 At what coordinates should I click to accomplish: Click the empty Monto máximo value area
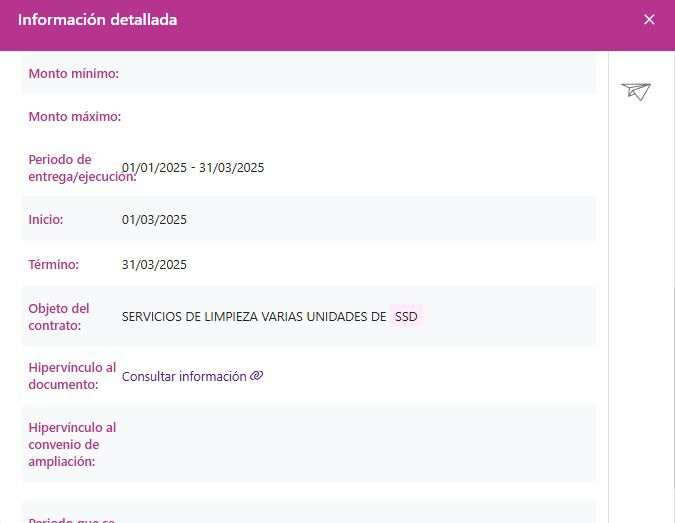[350, 117]
